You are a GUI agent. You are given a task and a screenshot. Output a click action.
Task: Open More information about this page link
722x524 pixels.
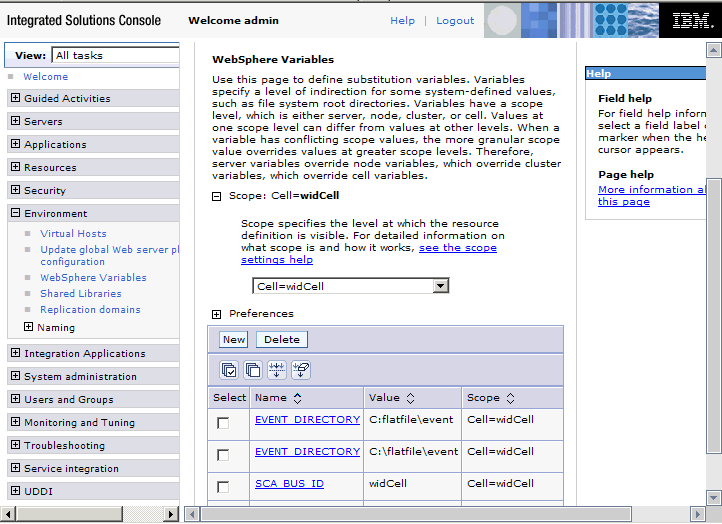pos(652,195)
